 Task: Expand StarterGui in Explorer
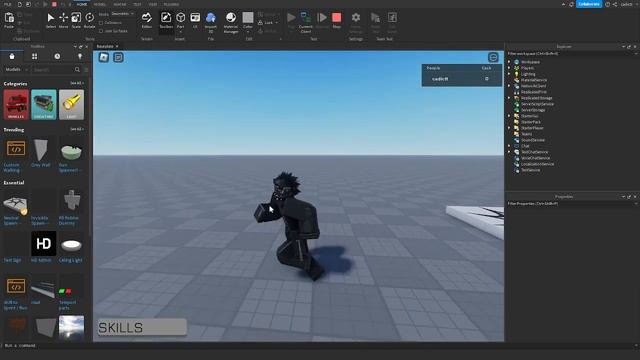[509, 116]
